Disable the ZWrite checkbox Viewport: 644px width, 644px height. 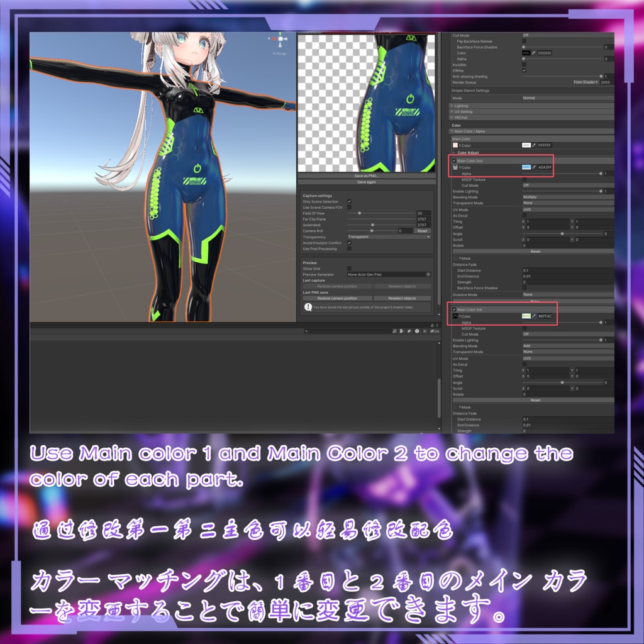[524, 70]
